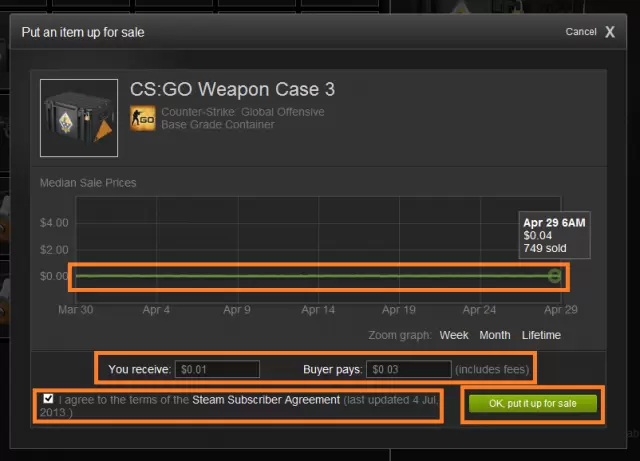This screenshot has height=461, width=640.
Task: Click the Median Sale Prices label
Action: click(x=88, y=183)
